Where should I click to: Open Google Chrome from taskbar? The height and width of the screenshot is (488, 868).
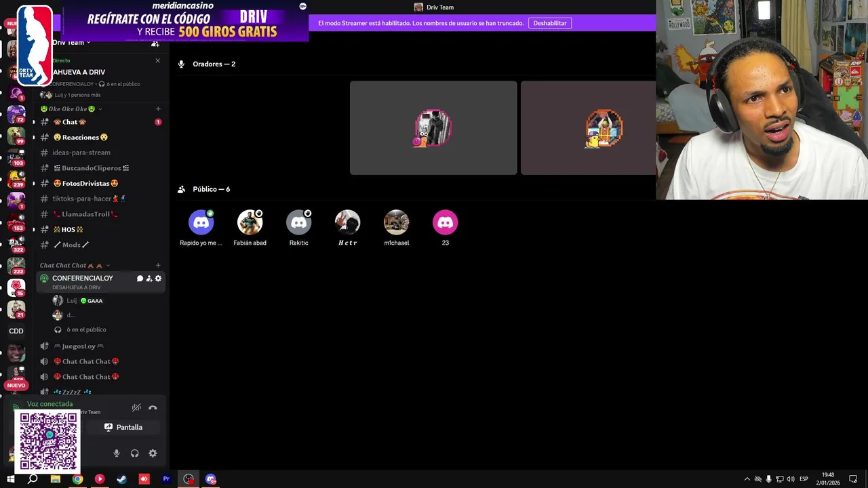(78, 479)
